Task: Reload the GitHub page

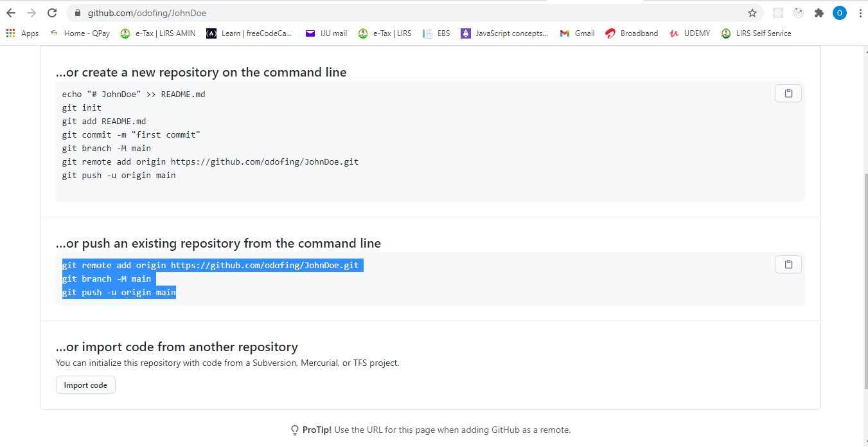Action: click(x=52, y=13)
